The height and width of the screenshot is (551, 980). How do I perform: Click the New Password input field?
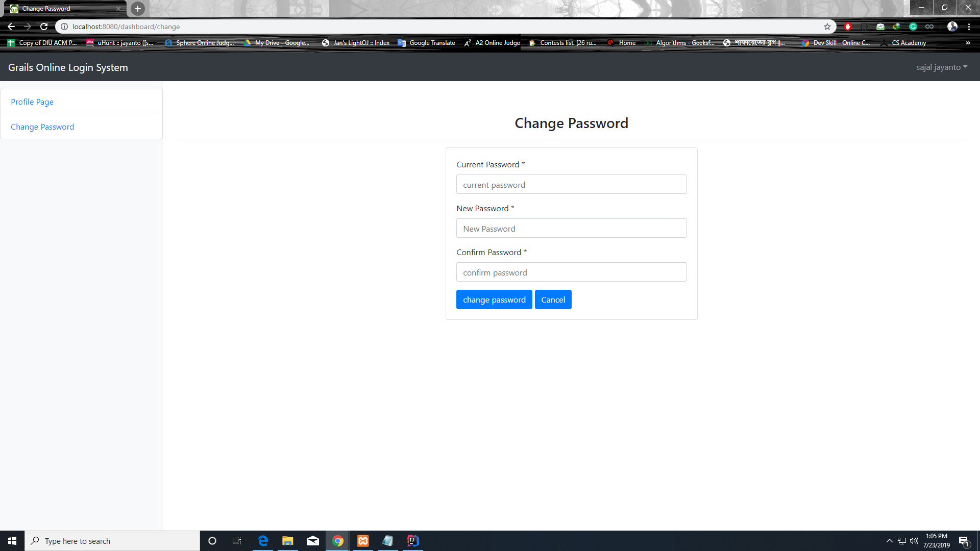pos(571,228)
